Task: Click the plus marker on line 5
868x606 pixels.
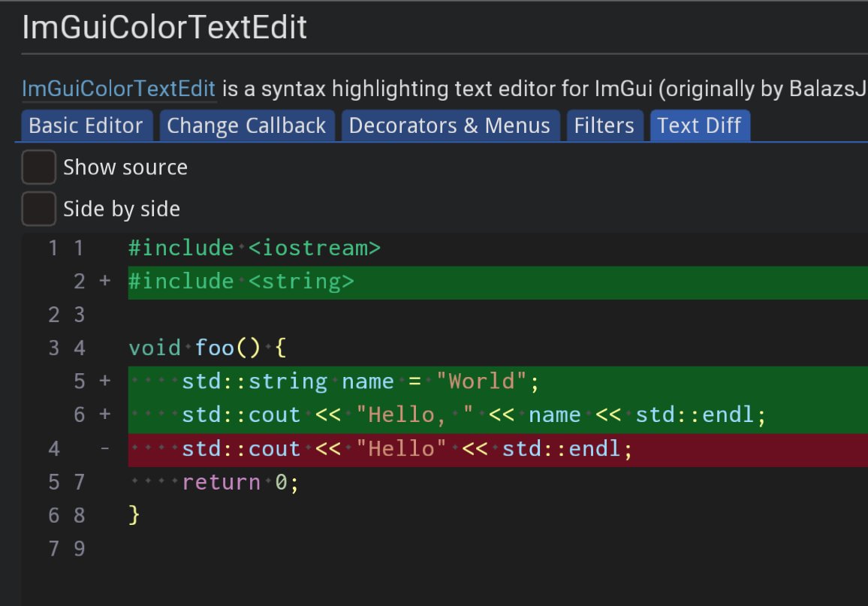Action: (104, 381)
